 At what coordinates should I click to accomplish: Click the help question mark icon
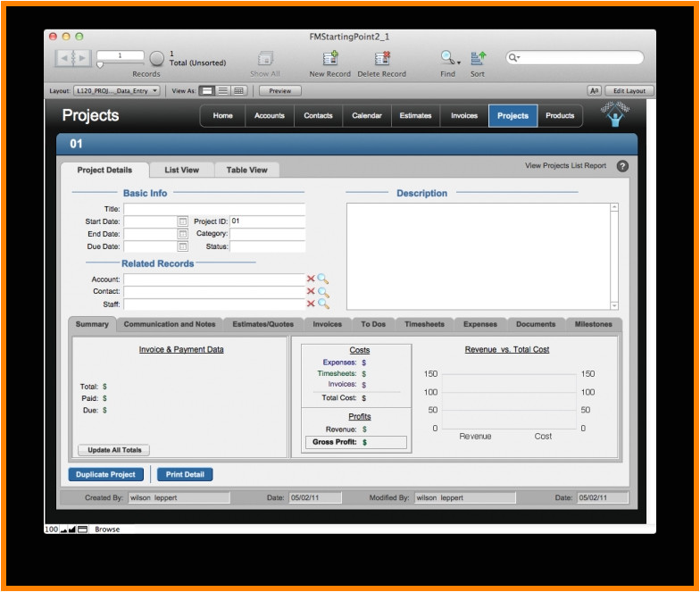coord(622,166)
